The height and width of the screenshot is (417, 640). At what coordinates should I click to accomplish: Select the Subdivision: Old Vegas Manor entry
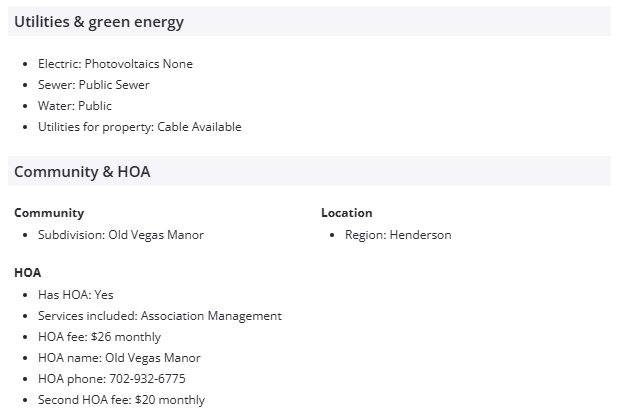pos(121,235)
